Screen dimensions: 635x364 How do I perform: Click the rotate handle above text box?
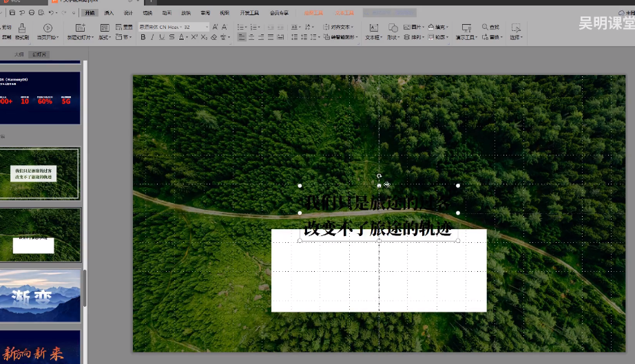tap(379, 176)
